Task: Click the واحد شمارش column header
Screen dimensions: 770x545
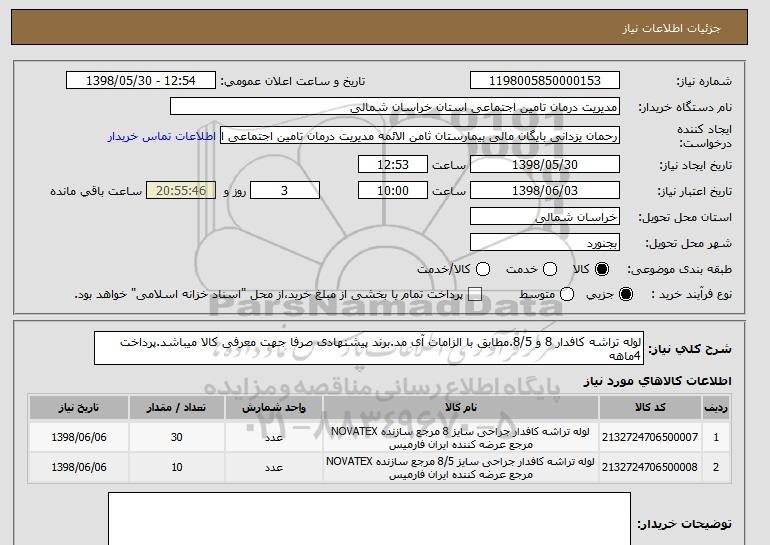Action: pyautogui.click(x=274, y=408)
